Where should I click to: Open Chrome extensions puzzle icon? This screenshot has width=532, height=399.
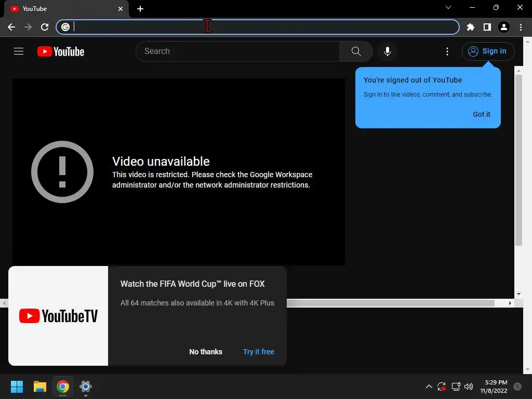click(471, 27)
